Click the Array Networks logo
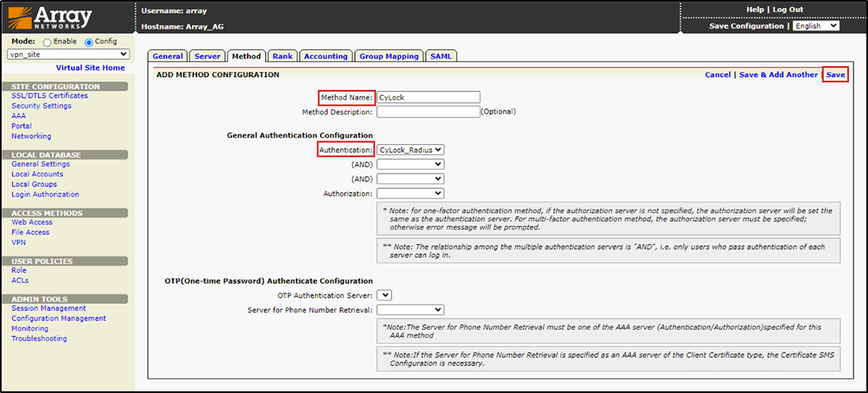The image size is (868, 393). [x=51, y=18]
